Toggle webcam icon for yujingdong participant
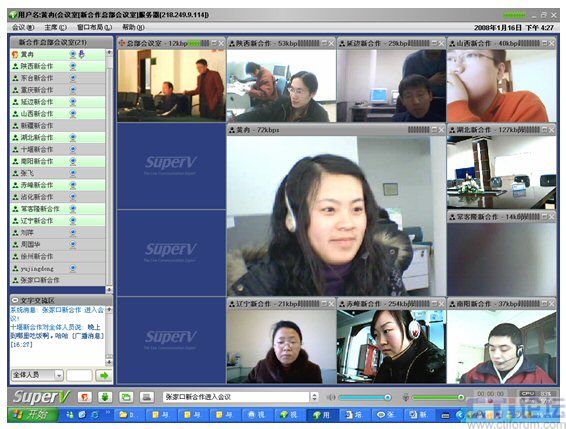This screenshot has width=566, height=429. (73, 268)
